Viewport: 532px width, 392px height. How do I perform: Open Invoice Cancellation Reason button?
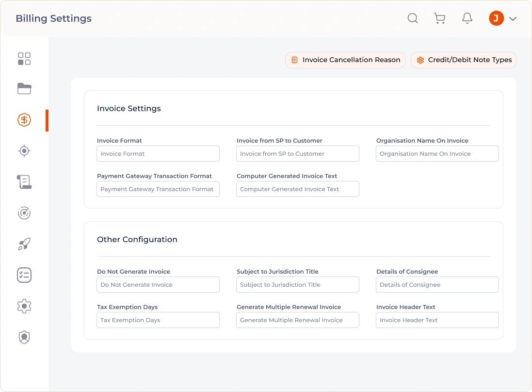[345, 60]
